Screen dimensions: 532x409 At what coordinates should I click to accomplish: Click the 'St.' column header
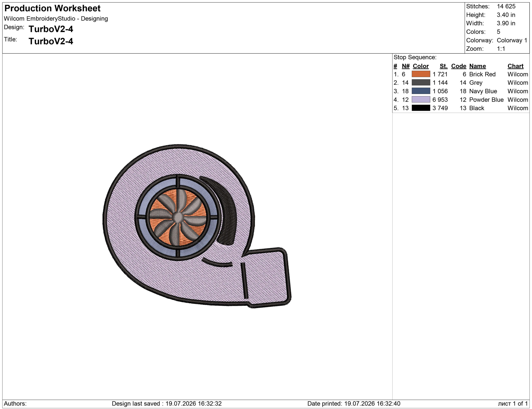point(444,66)
